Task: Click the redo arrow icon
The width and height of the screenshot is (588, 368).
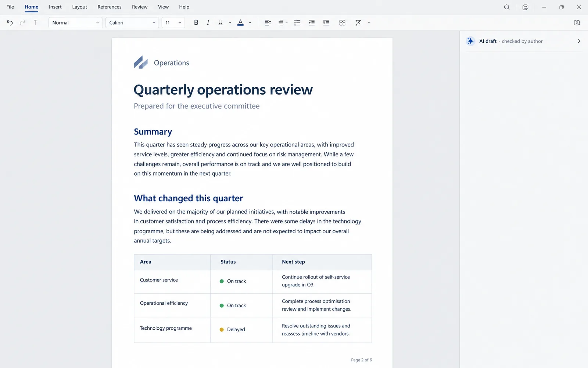Action: [x=23, y=23]
